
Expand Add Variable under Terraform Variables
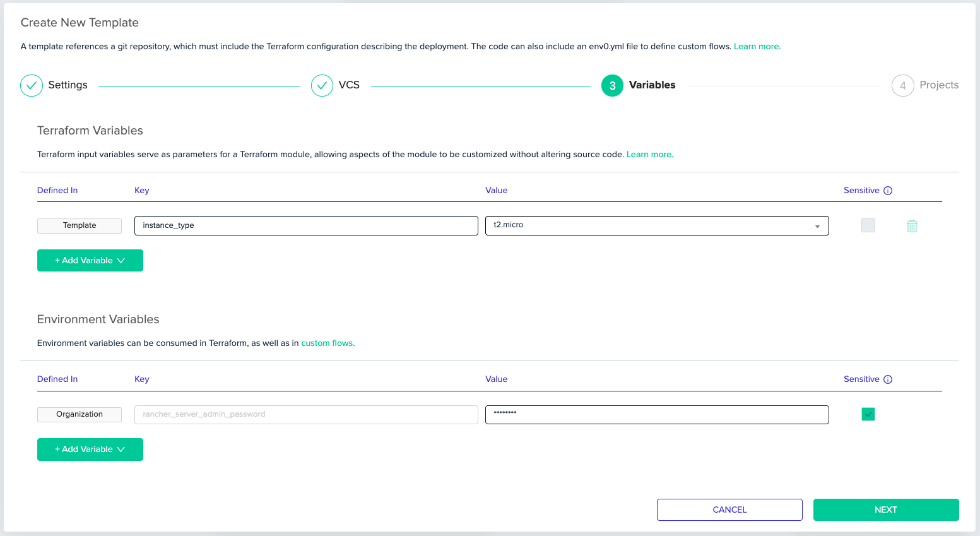point(90,260)
